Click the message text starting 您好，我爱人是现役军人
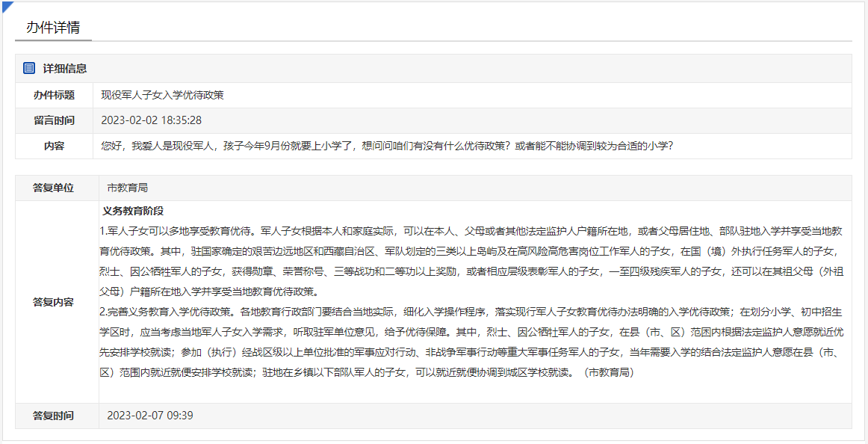Viewport: 868px width, 444px height. (387, 147)
